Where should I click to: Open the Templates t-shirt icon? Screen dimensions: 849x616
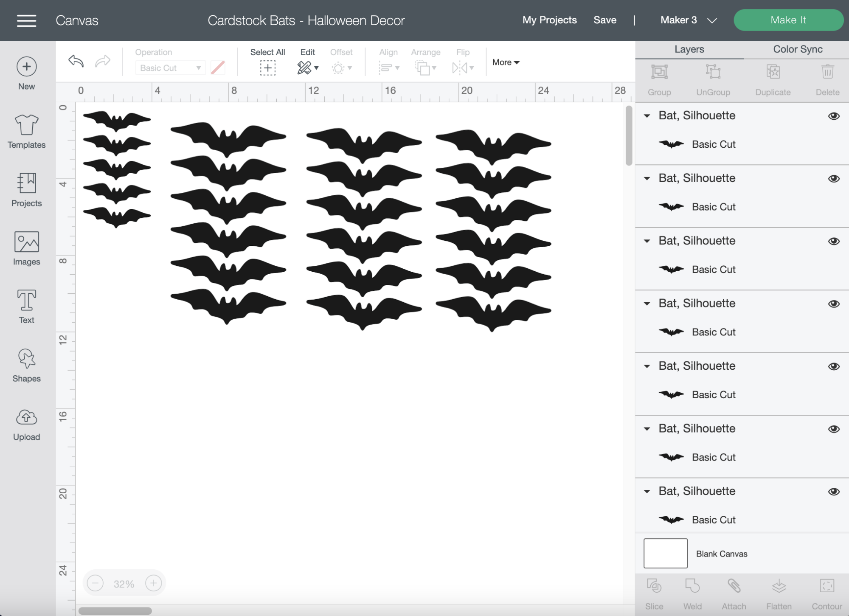(26, 125)
